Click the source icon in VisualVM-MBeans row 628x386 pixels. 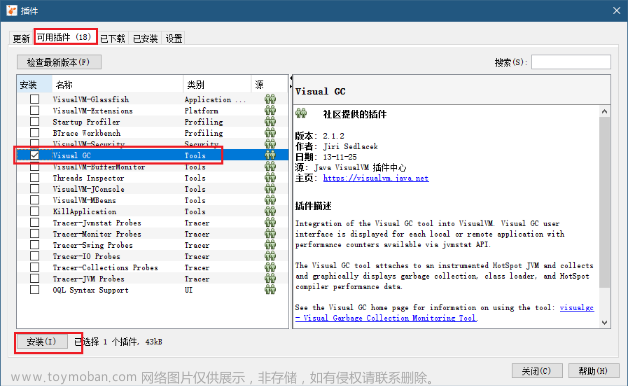(x=270, y=200)
